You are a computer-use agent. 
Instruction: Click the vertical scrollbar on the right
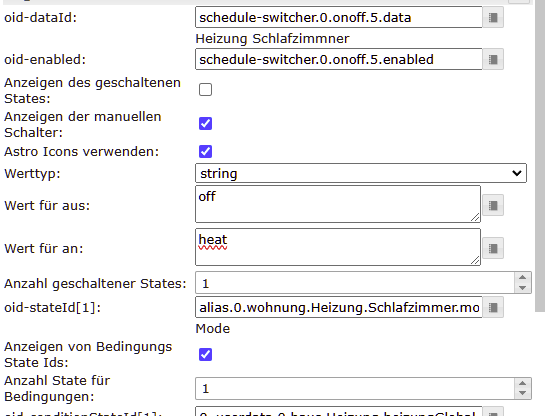(x=539, y=156)
